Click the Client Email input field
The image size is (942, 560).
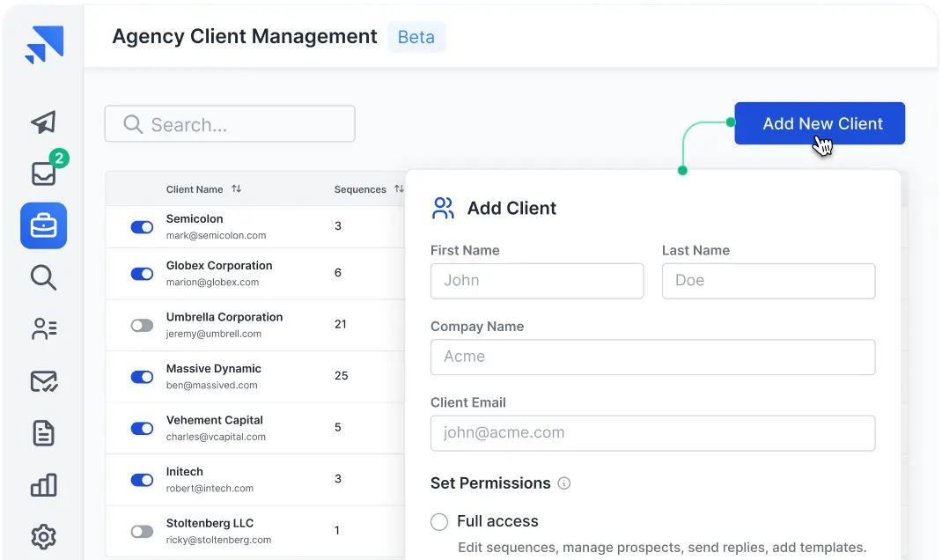(x=652, y=433)
